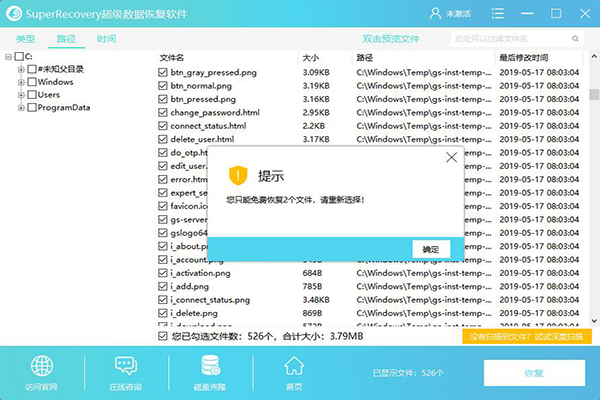Image resolution: width=600 pixels, height=400 pixels.
Task: Open the not-activated user account icon
Action: pos(435,14)
